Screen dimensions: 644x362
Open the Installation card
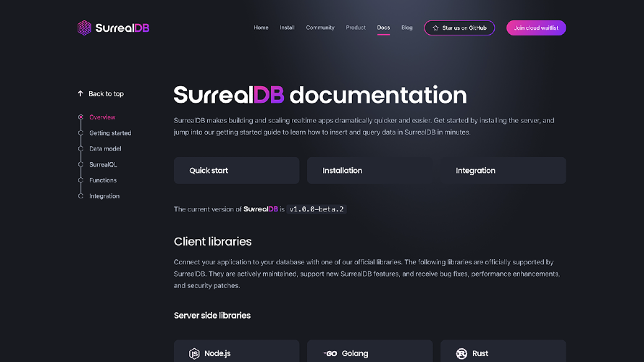(369, 170)
